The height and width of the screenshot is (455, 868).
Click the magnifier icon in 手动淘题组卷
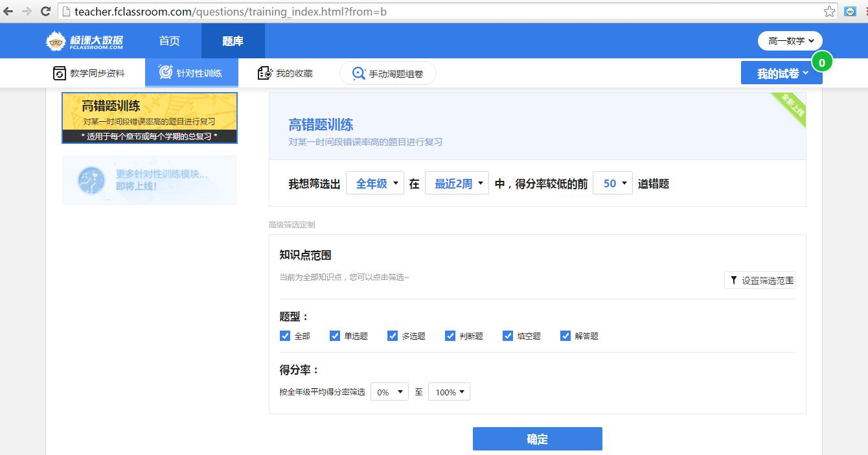[x=358, y=74]
